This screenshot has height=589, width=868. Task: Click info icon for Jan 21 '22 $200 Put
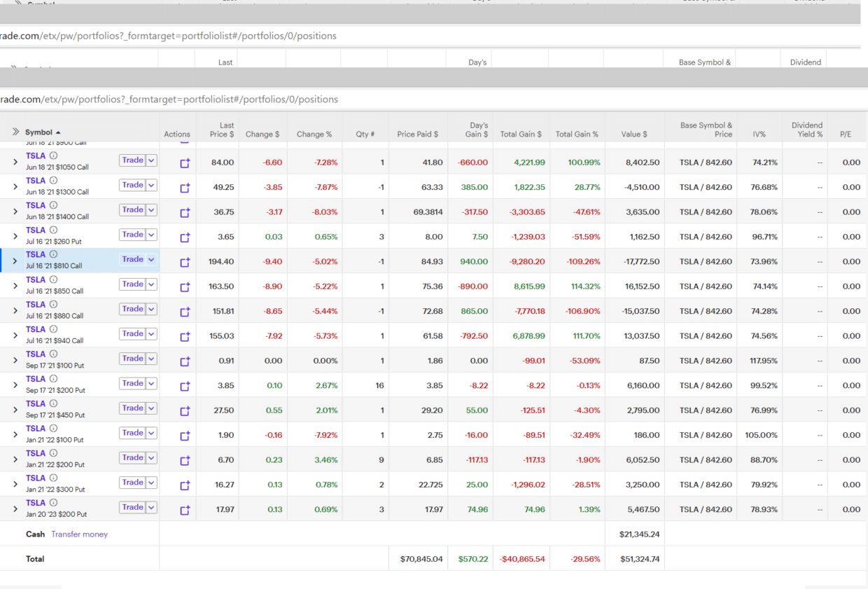[53, 453]
